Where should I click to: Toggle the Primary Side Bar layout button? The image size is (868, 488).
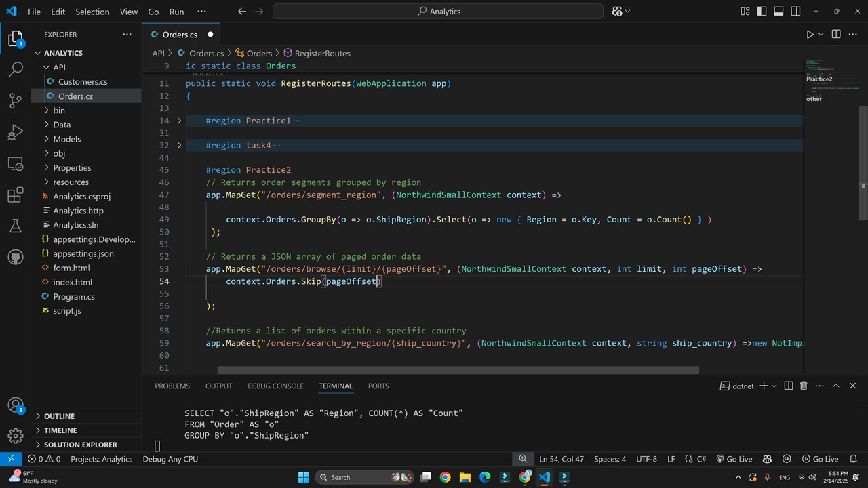tap(762, 12)
